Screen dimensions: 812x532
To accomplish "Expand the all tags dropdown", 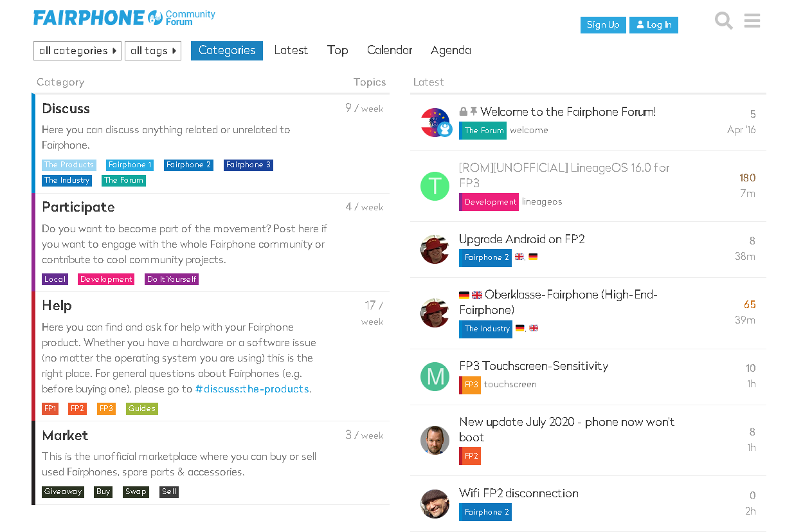I will 153,51.
